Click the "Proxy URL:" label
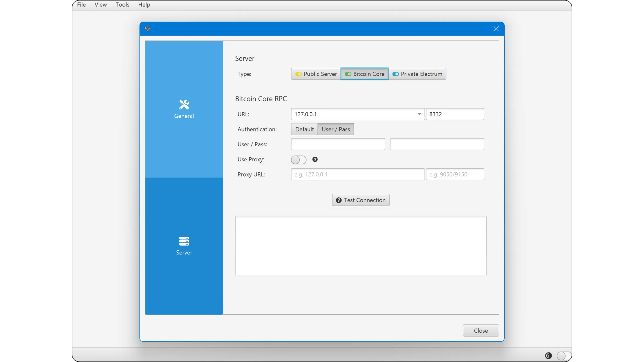Image resolution: width=644 pixels, height=362 pixels. pyautogui.click(x=251, y=174)
